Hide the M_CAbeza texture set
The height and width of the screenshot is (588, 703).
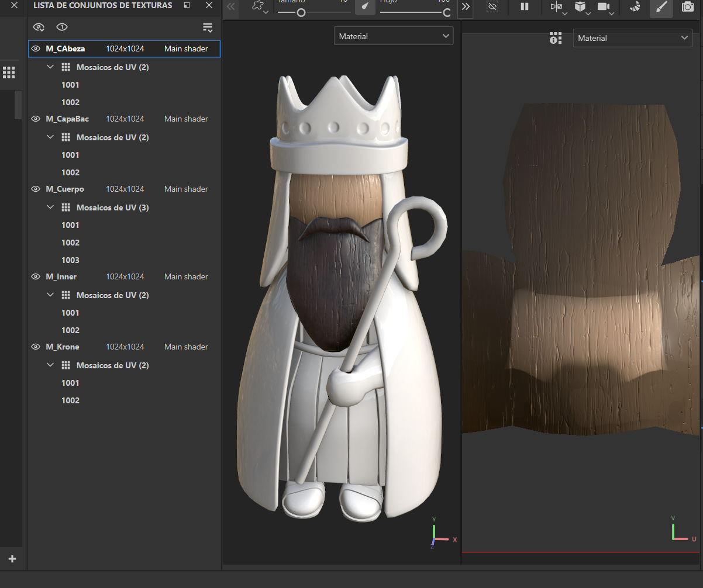click(x=36, y=49)
